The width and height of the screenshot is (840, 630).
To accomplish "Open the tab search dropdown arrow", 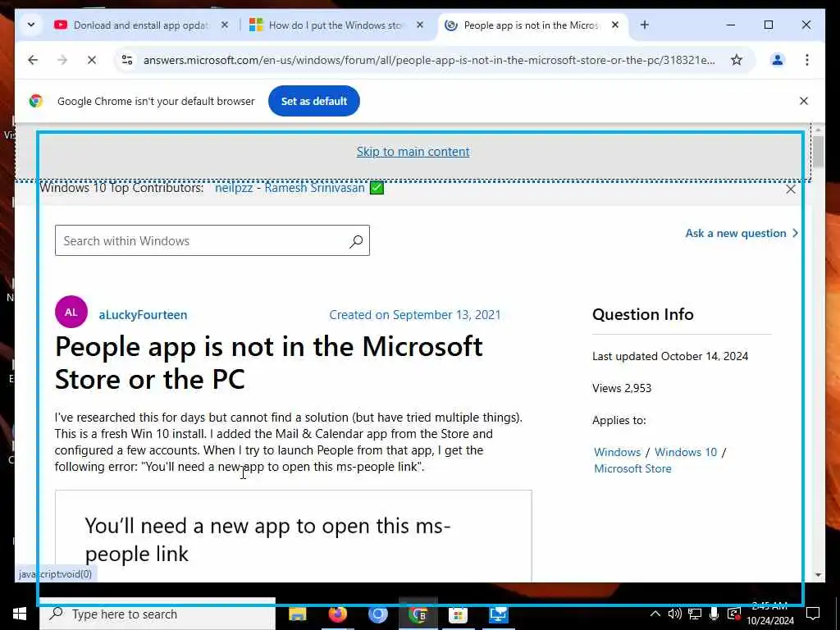I will click(31, 25).
